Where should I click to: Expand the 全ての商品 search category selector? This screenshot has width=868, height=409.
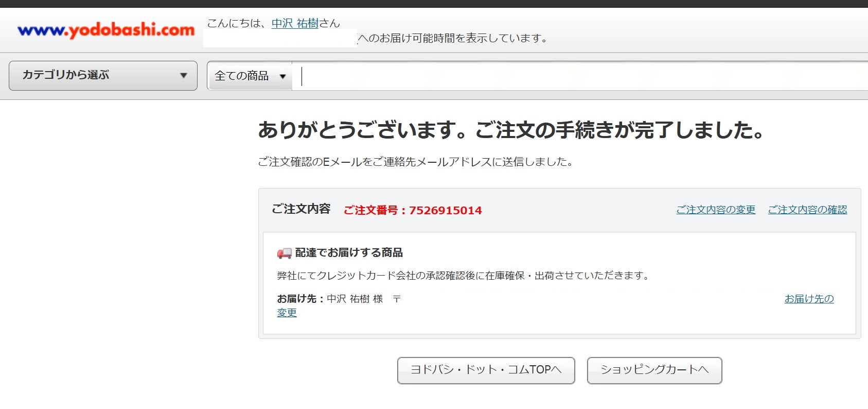tap(250, 76)
